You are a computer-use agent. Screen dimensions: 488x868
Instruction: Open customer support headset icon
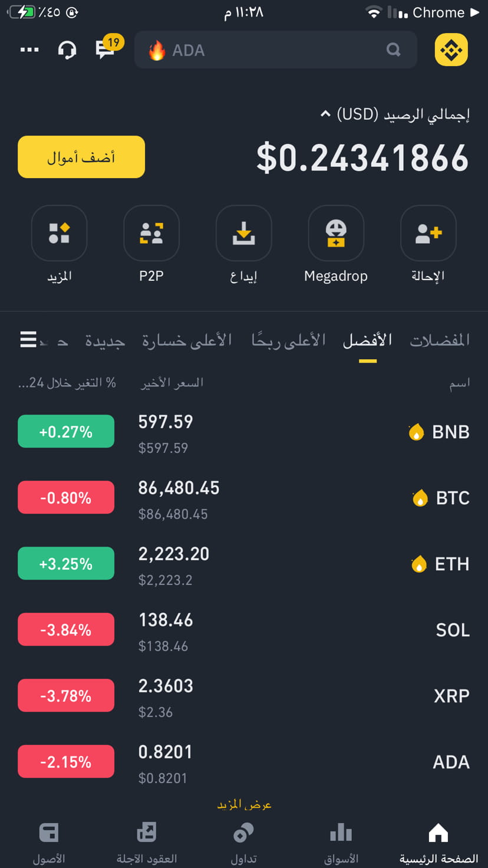tap(67, 50)
